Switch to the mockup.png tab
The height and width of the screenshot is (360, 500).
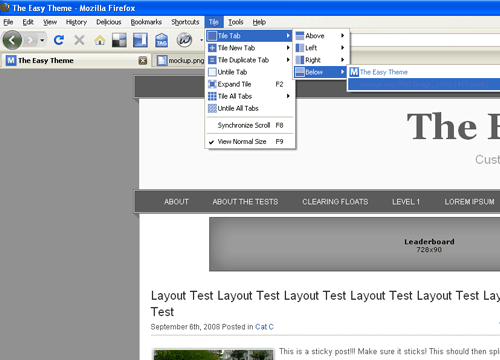(x=180, y=61)
